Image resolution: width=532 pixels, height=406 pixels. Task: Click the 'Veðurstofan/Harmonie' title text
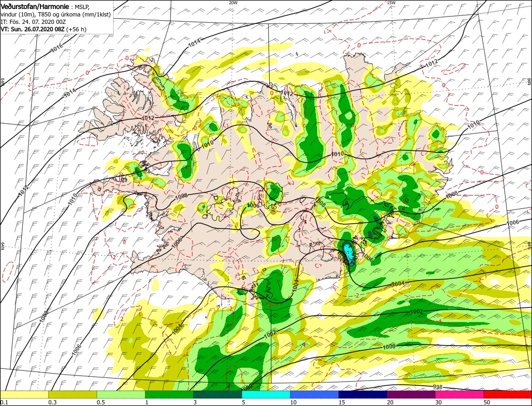(x=35, y=7)
